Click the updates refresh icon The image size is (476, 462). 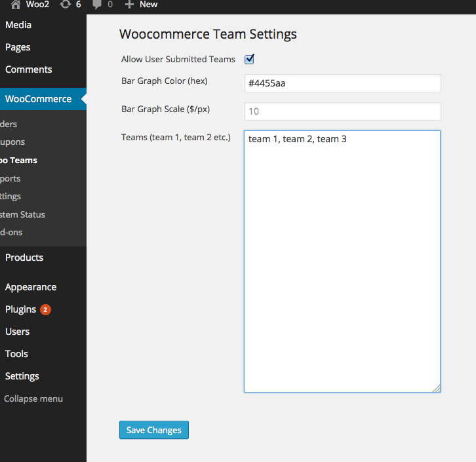click(x=65, y=5)
